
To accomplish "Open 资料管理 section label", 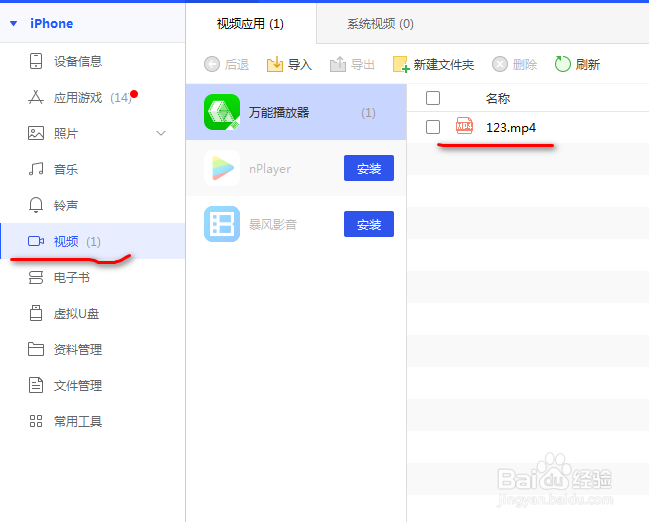I will tap(78, 349).
